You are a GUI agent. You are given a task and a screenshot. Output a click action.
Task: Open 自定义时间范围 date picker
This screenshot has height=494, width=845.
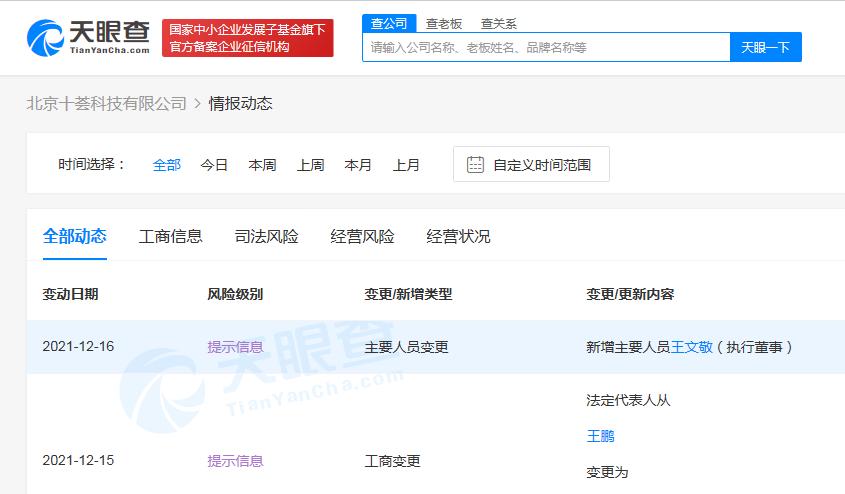pos(531,164)
